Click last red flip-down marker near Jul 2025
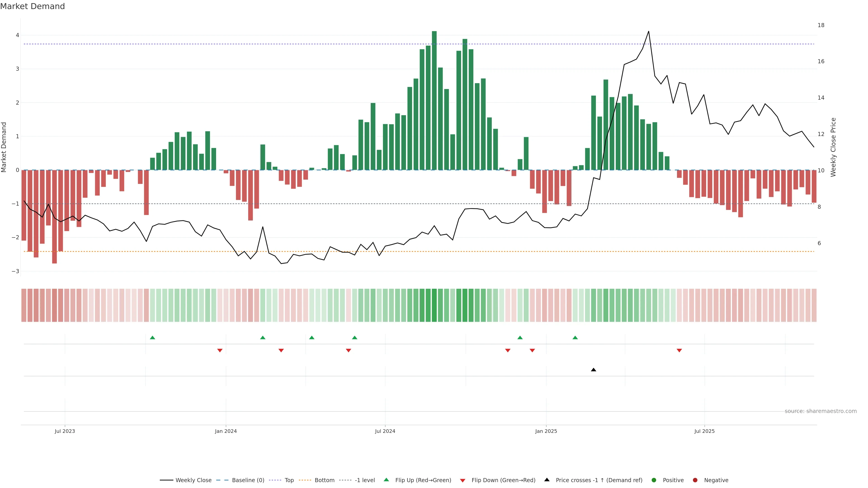 (x=679, y=351)
